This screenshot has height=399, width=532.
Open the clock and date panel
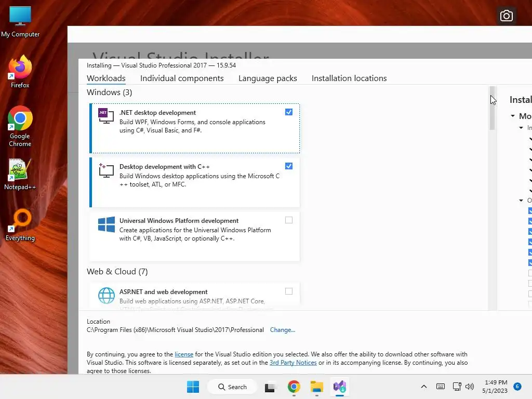click(495, 387)
